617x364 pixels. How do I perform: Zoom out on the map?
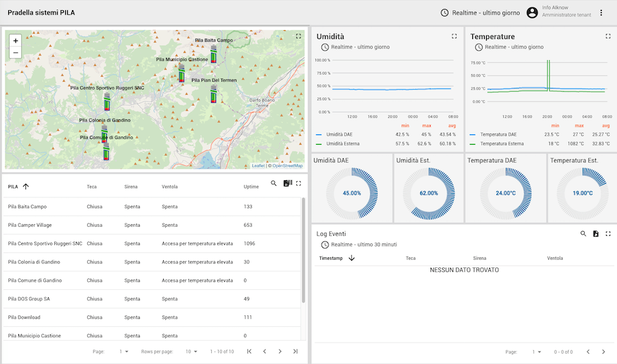[x=16, y=52]
